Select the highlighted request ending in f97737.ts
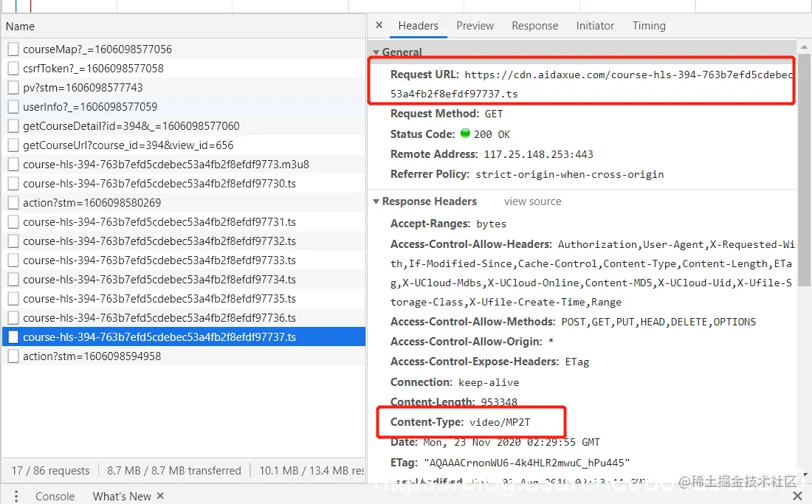The height and width of the screenshot is (504, 812). click(184, 336)
